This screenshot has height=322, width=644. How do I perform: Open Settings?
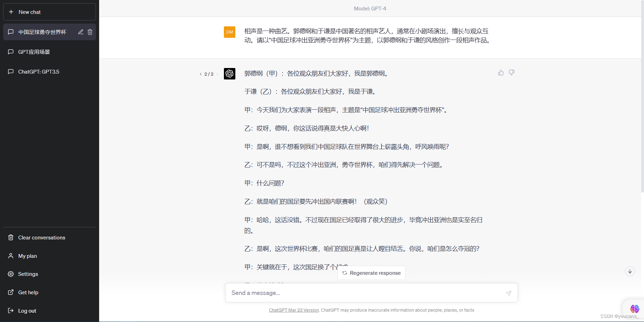point(50,274)
